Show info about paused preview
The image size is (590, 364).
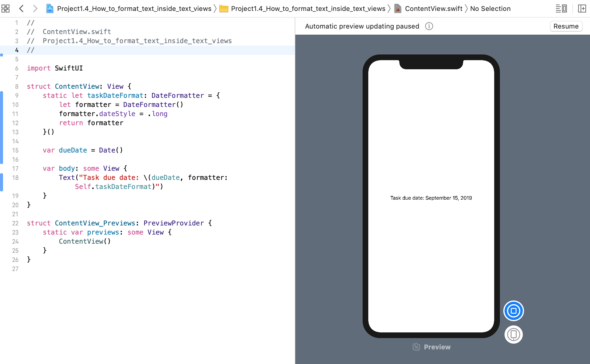429,26
